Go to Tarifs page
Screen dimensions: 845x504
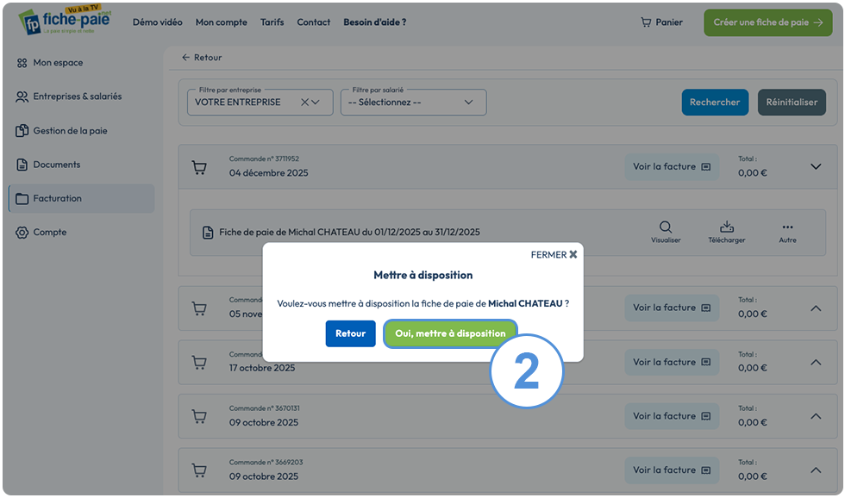[x=272, y=22]
